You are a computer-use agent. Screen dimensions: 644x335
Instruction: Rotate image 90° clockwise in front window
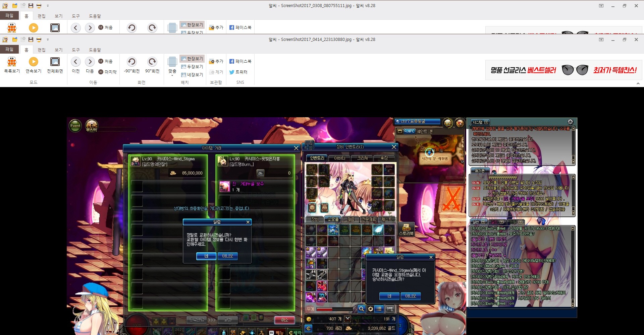pyautogui.click(x=152, y=65)
